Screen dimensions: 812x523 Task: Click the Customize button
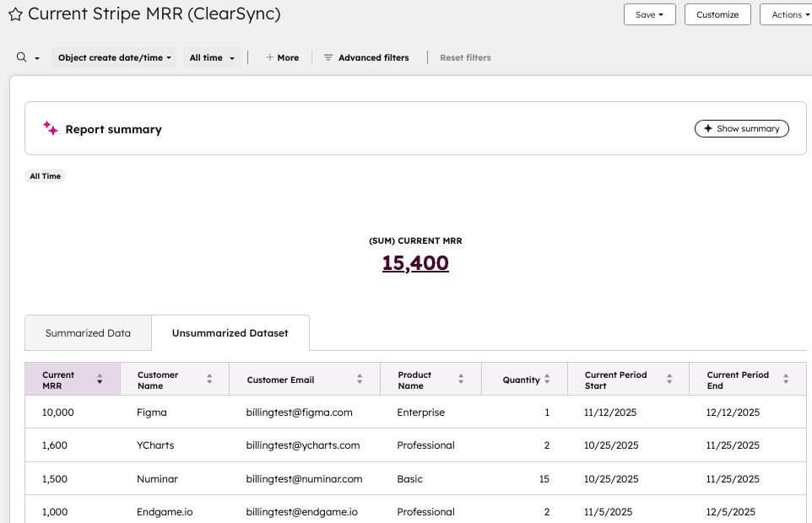pyautogui.click(x=717, y=14)
